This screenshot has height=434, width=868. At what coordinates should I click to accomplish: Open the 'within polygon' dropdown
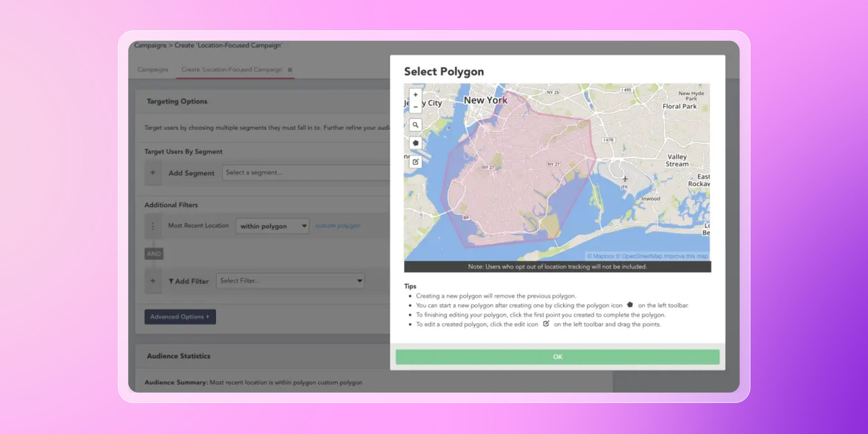pos(272,226)
